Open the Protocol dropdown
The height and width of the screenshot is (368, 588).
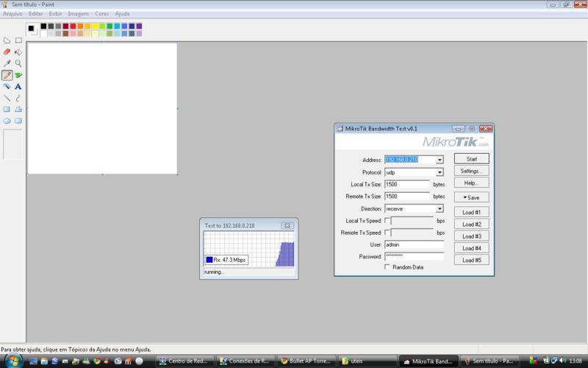coord(440,172)
